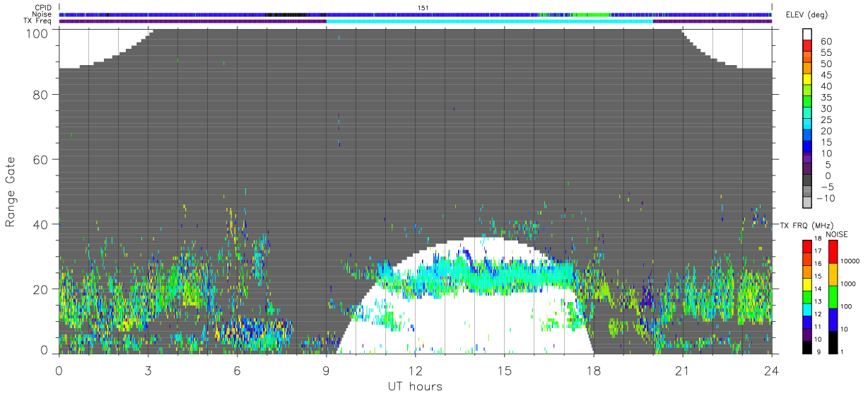868x401 pixels.
Task: Click tick label 6 on UT hours axis
Action: [237, 370]
